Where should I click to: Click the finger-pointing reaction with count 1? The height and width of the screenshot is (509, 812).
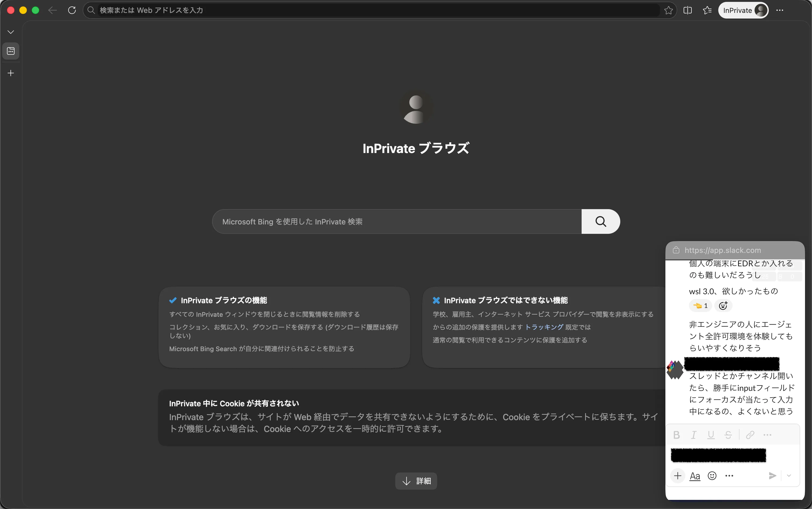point(701,306)
